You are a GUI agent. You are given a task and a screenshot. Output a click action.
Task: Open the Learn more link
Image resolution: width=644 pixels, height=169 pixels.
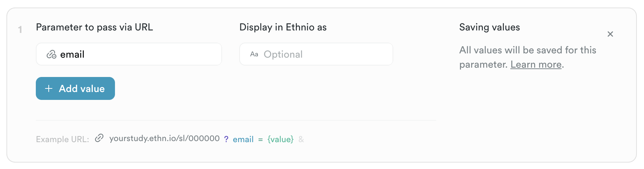point(536,64)
